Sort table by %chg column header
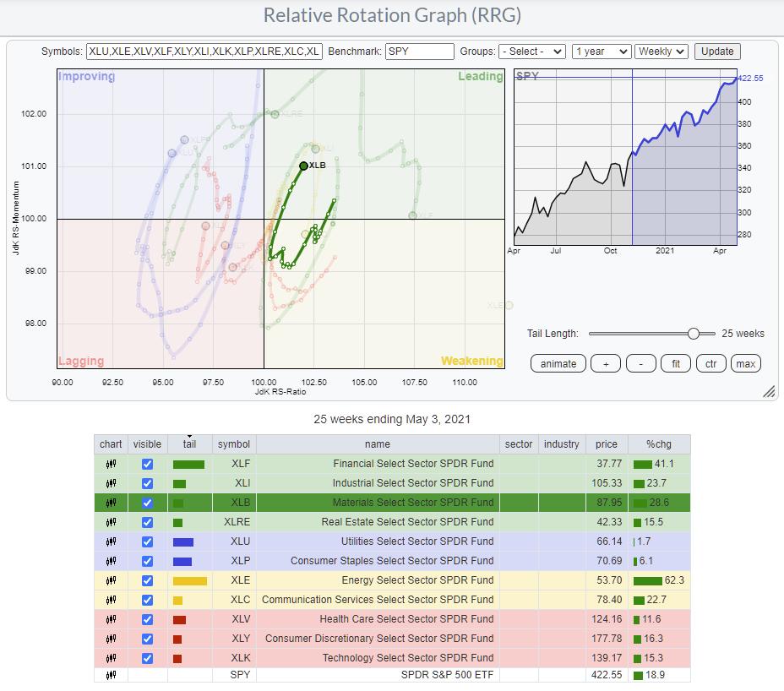This screenshot has height=691, width=784. click(x=660, y=444)
